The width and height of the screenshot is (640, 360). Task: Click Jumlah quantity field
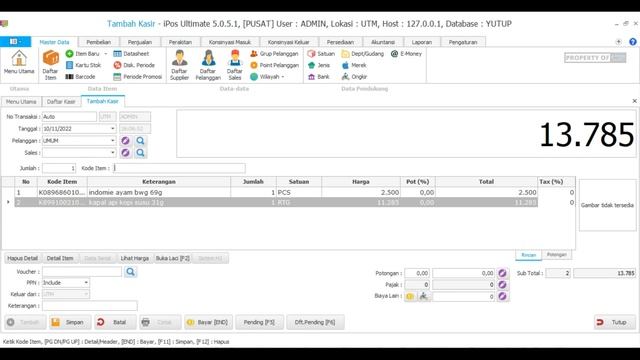pyautogui.click(x=59, y=168)
